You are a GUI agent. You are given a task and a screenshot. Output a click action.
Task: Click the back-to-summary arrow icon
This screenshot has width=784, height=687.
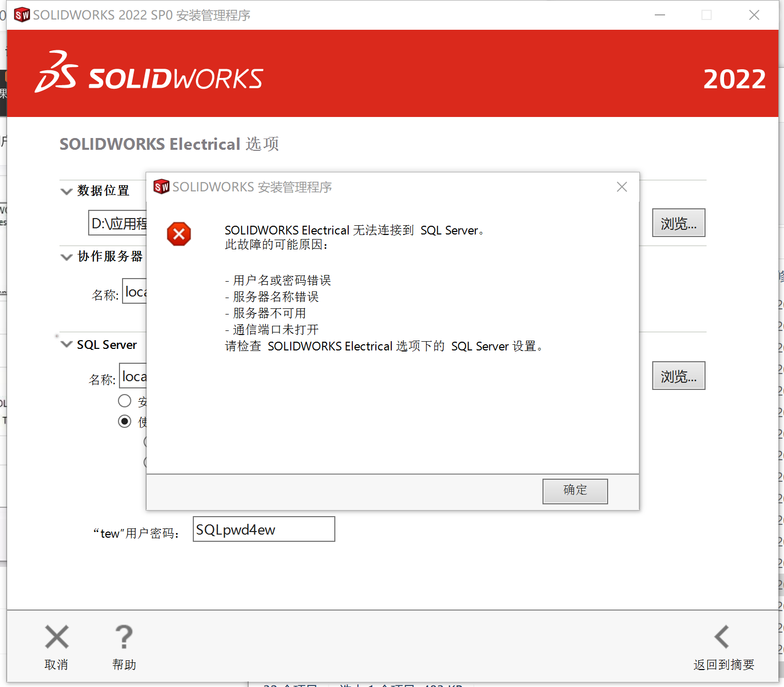[722, 637]
